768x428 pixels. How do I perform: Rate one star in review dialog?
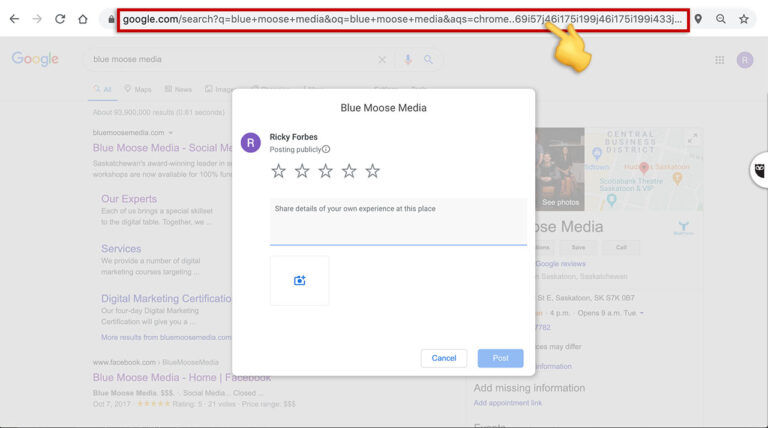point(279,171)
